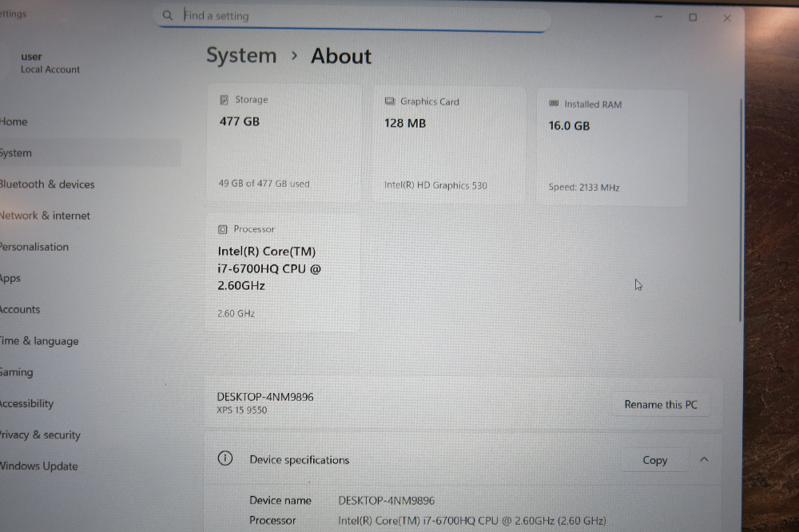This screenshot has height=532, width=799.
Task: Click the search magnifier icon
Action: click(167, 15)
